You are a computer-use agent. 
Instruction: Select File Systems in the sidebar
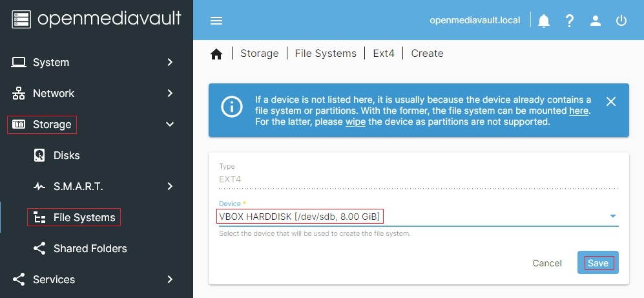point(84,217)
